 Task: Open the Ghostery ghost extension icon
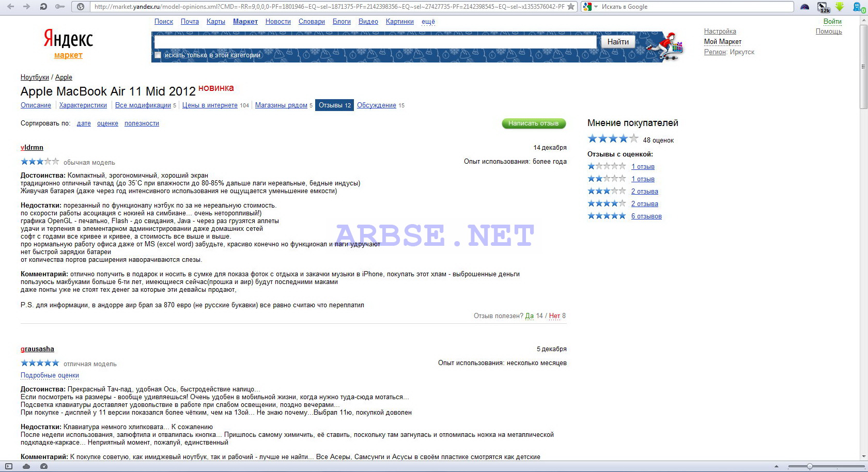click(x=859, y=7)
